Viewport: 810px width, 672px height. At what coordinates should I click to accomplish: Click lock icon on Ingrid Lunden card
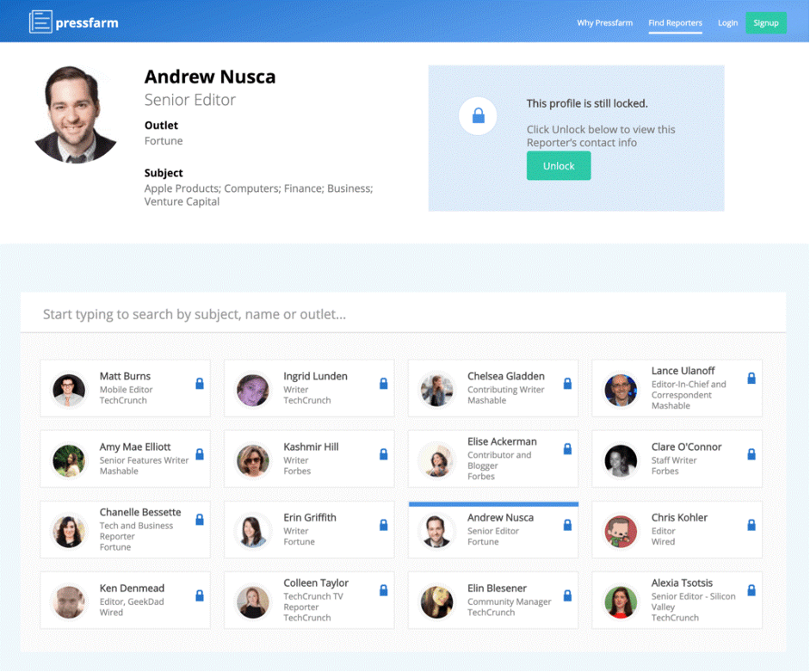[x=383, y=383]
